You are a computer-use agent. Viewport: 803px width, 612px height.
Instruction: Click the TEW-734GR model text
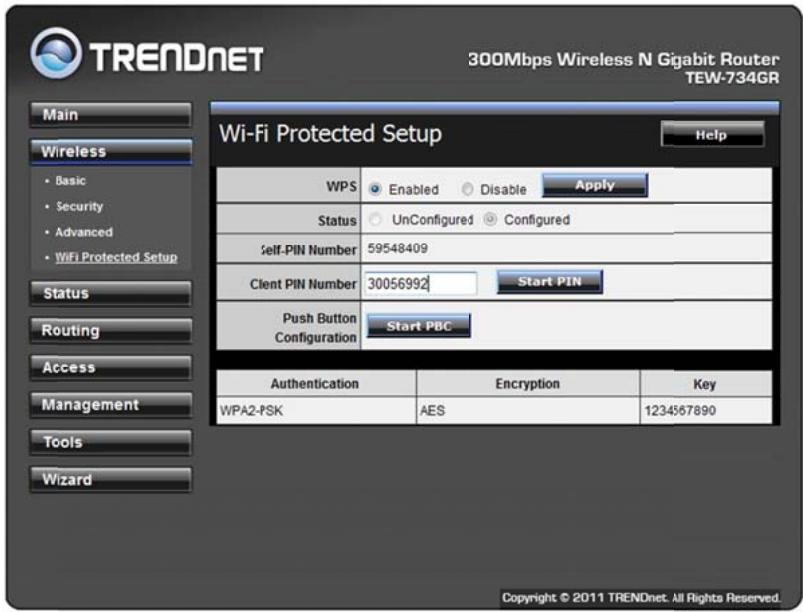click(x=732, y=78)
